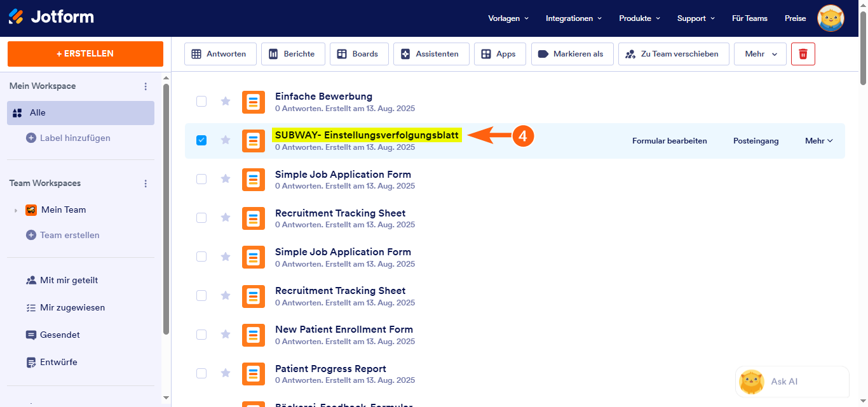Open Mein Workspace three-dot options
The height and width of the screenshot is (407, 868).
pos(146,86)
